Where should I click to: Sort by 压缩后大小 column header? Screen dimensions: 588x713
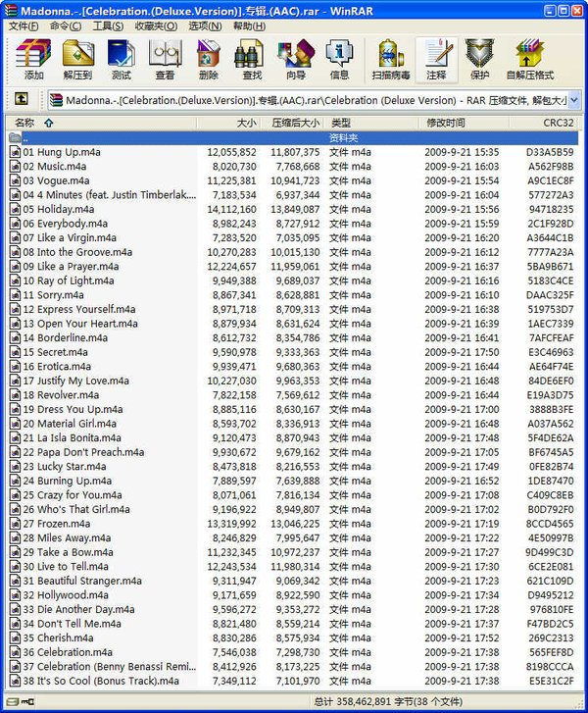(x=292, y=123)
